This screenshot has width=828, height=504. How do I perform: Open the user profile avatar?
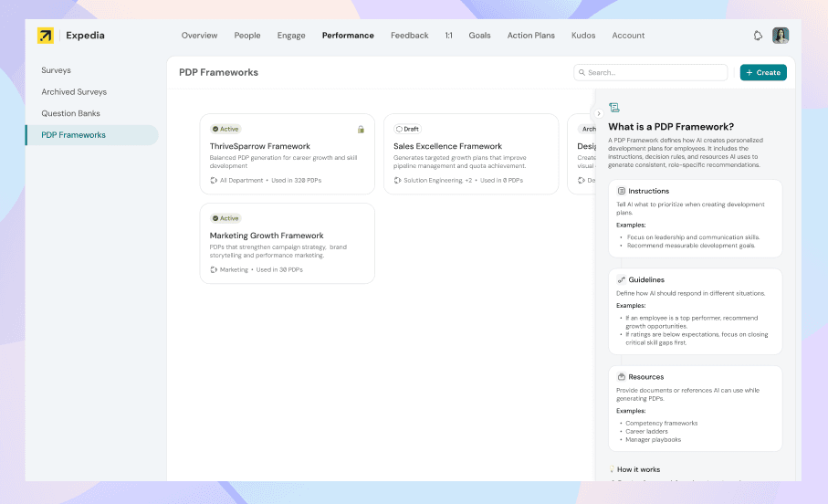(x=781, y=36)
